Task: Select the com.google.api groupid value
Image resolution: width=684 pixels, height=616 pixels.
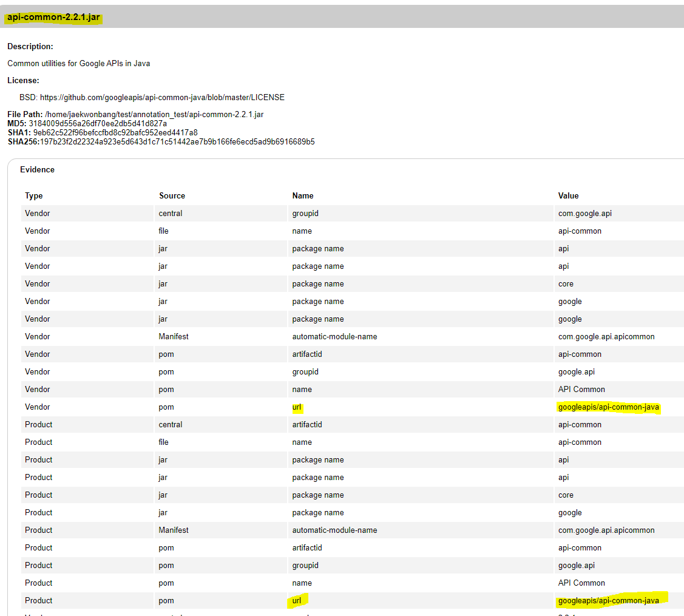Action: coord(584,213)
